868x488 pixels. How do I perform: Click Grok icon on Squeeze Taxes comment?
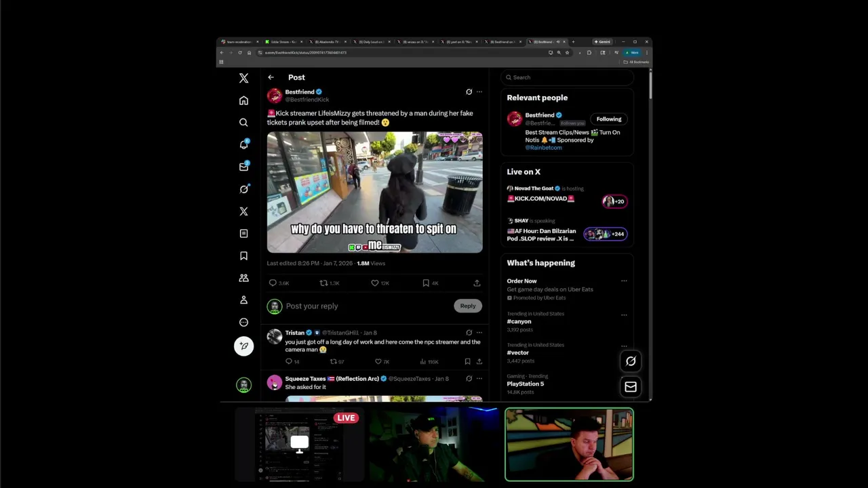point(469,379)
